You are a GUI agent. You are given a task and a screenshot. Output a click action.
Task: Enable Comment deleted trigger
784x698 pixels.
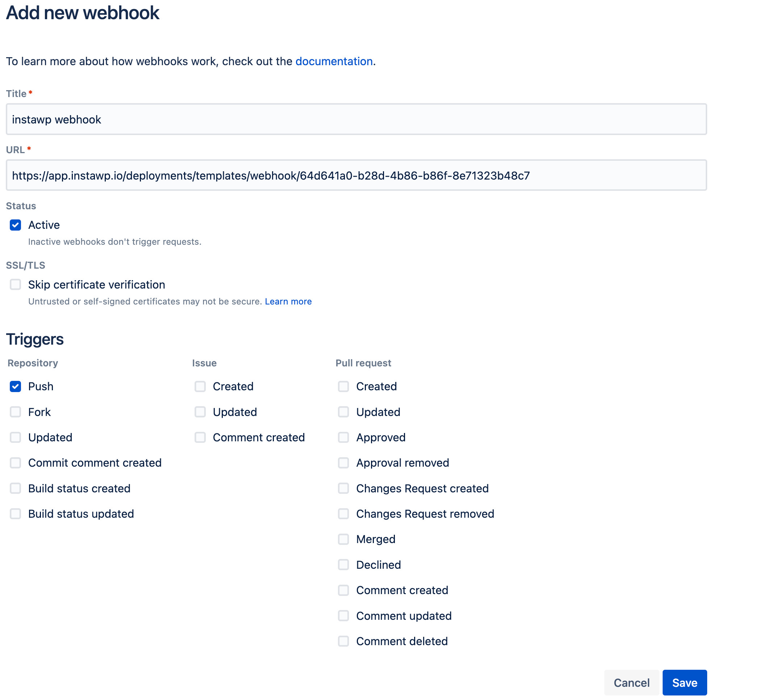(x=343, y=642)
